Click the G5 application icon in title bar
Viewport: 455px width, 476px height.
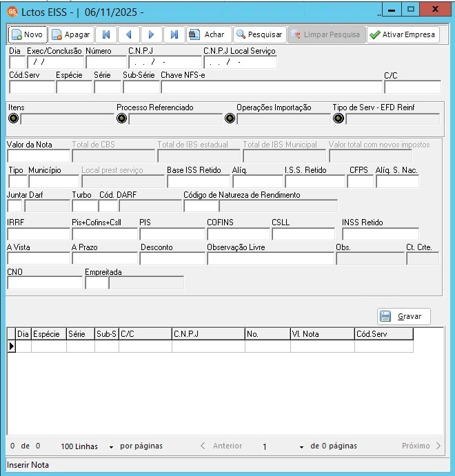[x=12, y=12]
